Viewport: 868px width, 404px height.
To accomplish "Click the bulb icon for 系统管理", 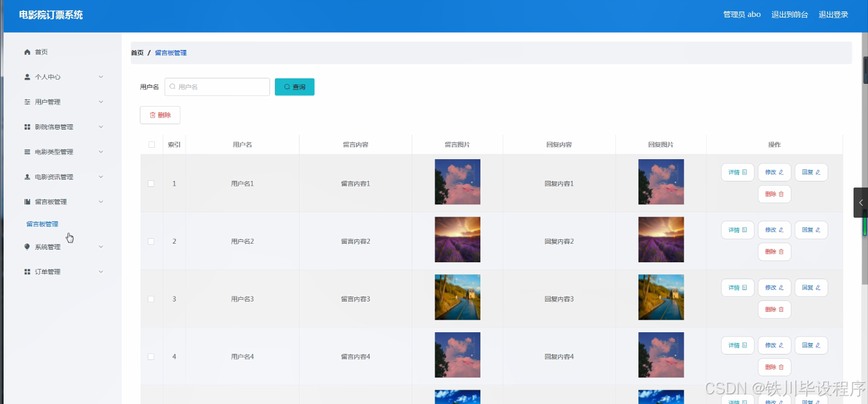I will pos(27,247).
